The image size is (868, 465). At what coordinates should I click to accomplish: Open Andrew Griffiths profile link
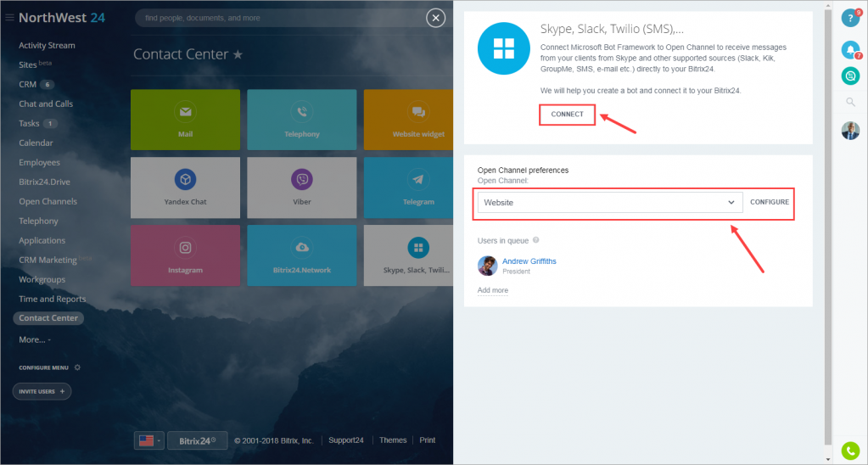(x=529, y=261)
